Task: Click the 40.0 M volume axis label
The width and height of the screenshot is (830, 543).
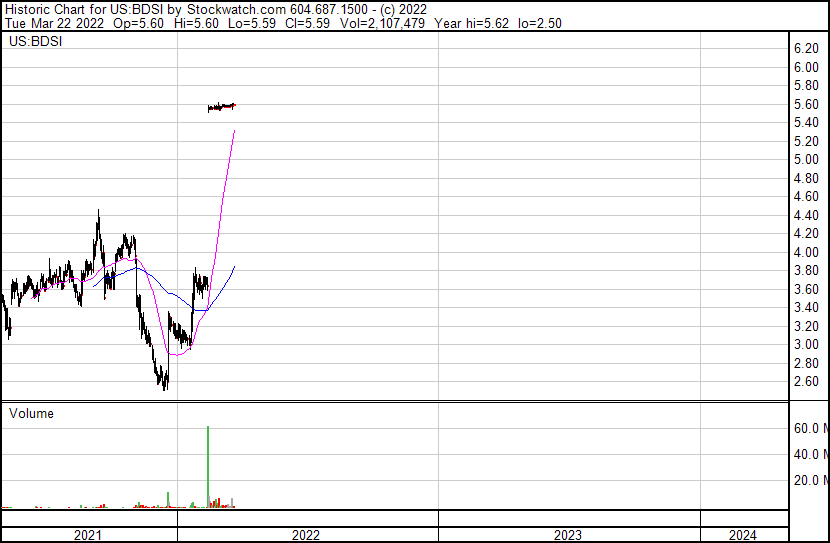Action: [810, 454]
